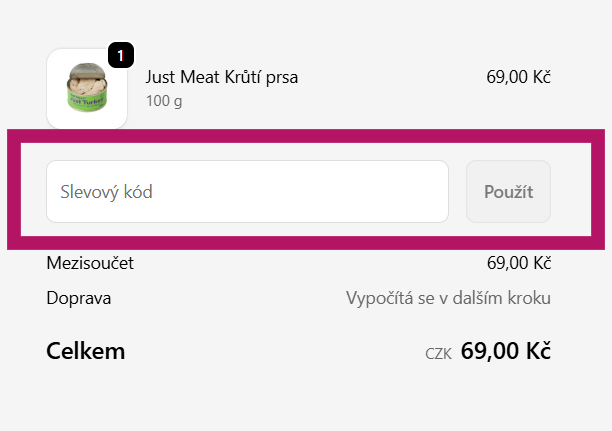Click the Just Meat Krůtí prsa product thumbnail
This screenshot has height=431, width=612.
tap(86, 89)
